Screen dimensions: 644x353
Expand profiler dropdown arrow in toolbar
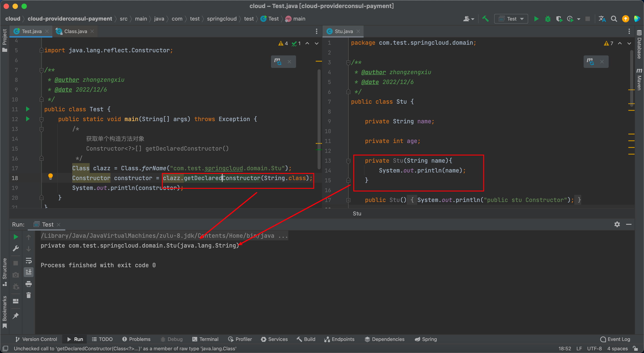578,19
